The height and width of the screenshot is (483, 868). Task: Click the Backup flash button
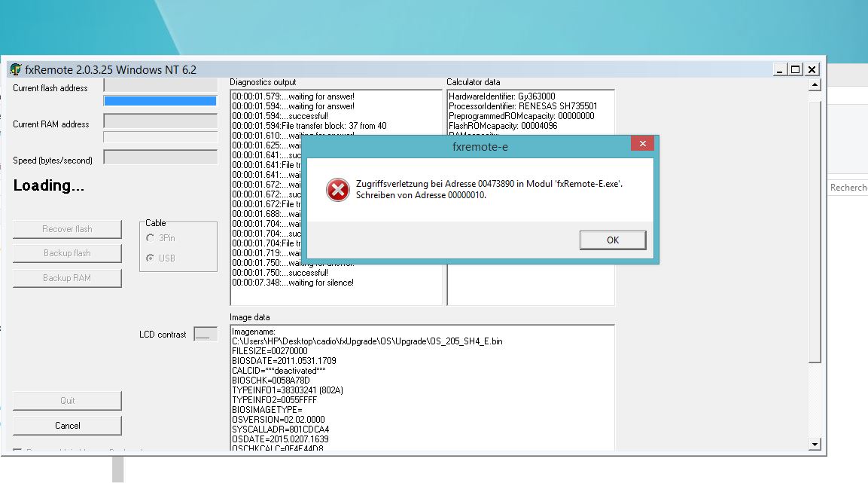pos(67,253)
